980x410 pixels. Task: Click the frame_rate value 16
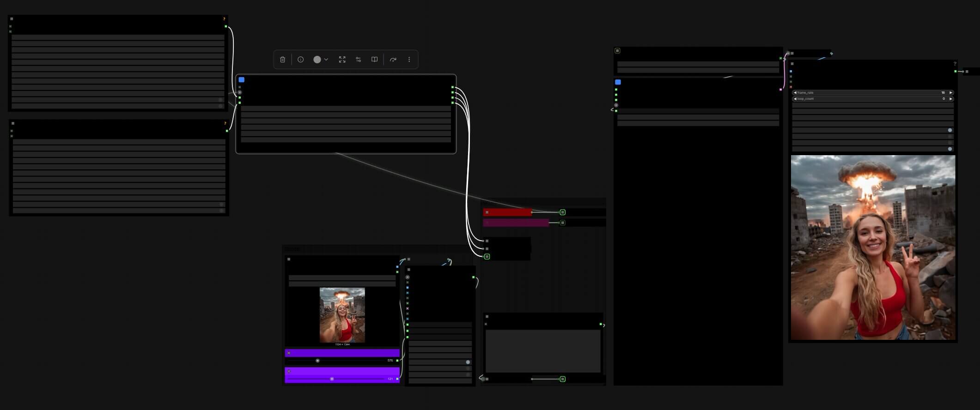click(x=943, y=93)
